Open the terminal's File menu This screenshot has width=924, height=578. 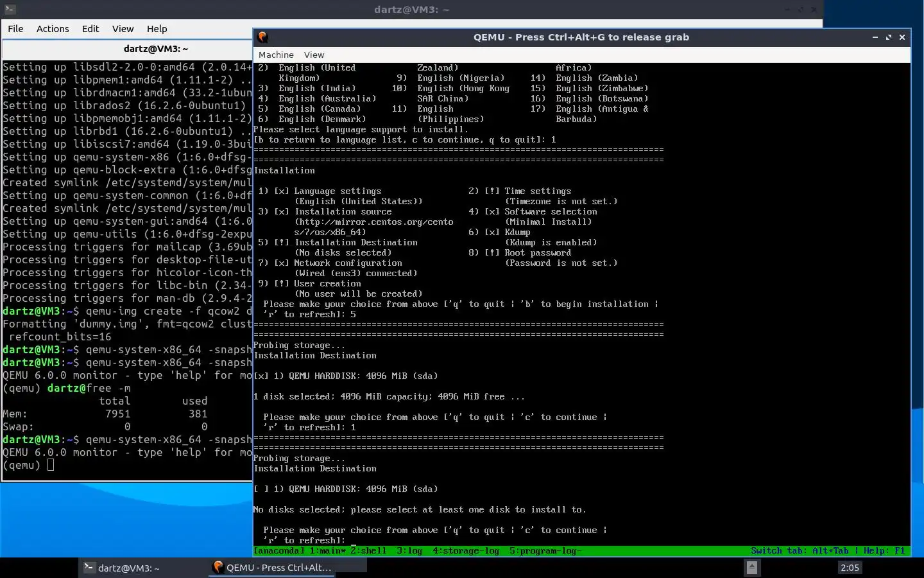tap(15, 29)
